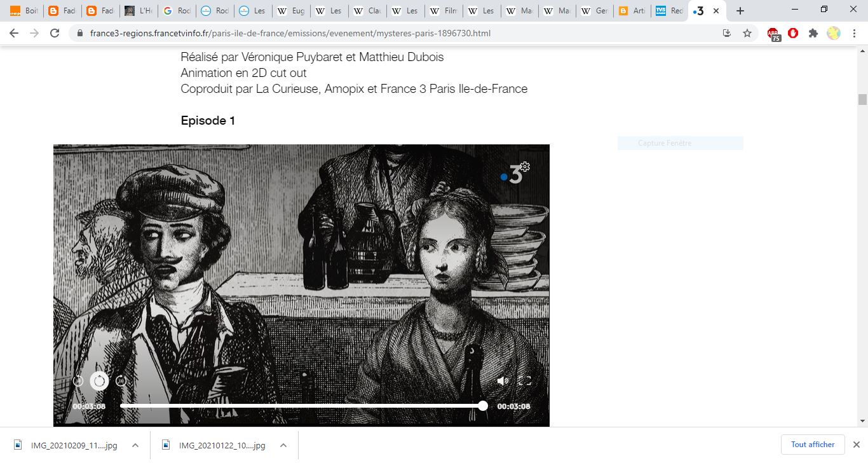Screen dimensions: 868x463
Task: Click the 'Animation en 2D cut out' text
Action: [243, 73]
